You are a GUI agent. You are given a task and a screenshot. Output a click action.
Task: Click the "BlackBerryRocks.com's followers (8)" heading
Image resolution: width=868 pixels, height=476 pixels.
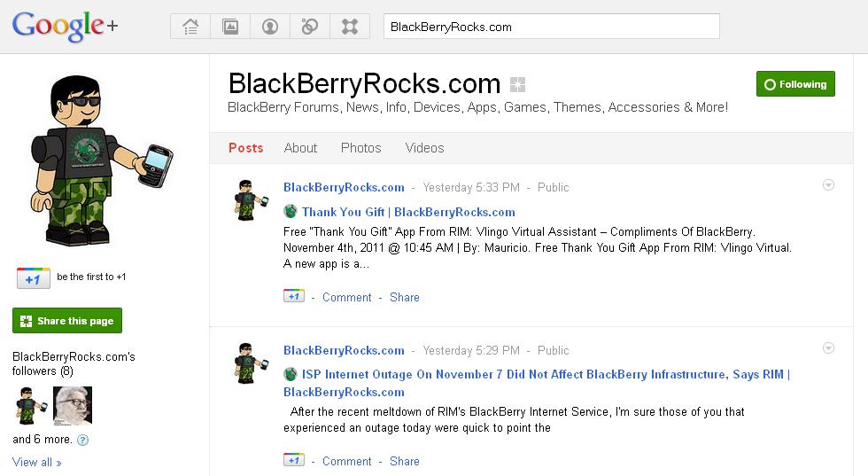click(74, 363)
